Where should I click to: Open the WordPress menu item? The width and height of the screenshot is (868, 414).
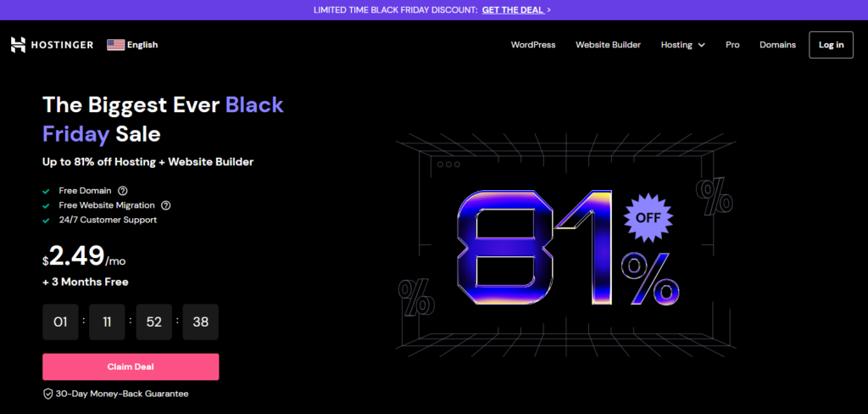click(x=533, y=45)
